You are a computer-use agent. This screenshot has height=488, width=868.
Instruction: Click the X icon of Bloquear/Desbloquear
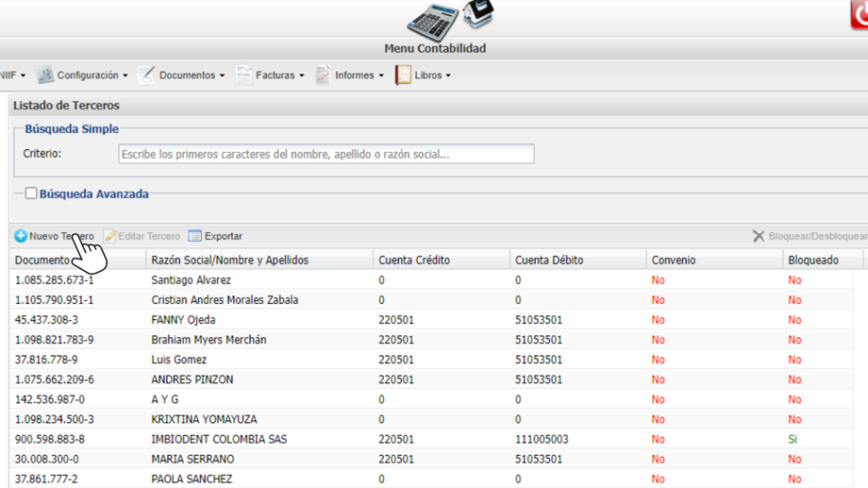[759, 236]
